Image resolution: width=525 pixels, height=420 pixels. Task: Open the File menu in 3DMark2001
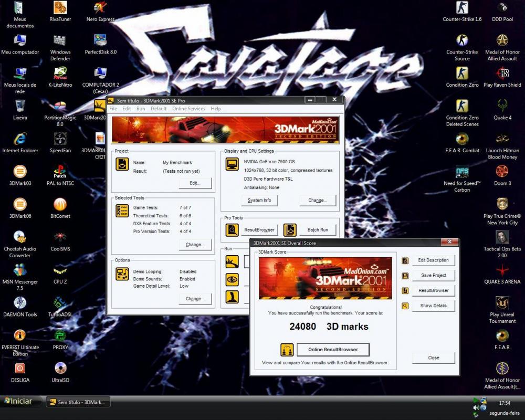(113, 109)
